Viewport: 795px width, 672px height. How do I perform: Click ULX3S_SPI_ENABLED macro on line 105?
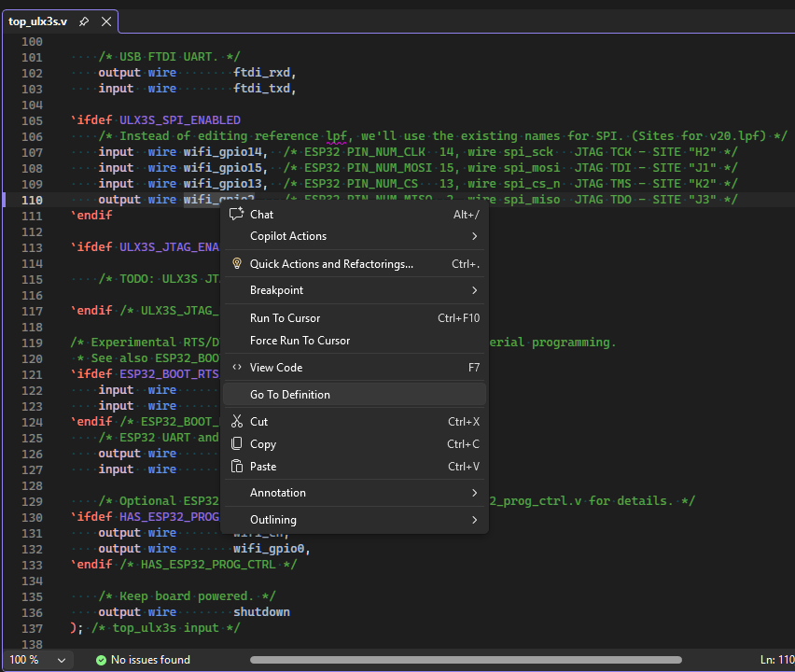[x=180, y=120]
